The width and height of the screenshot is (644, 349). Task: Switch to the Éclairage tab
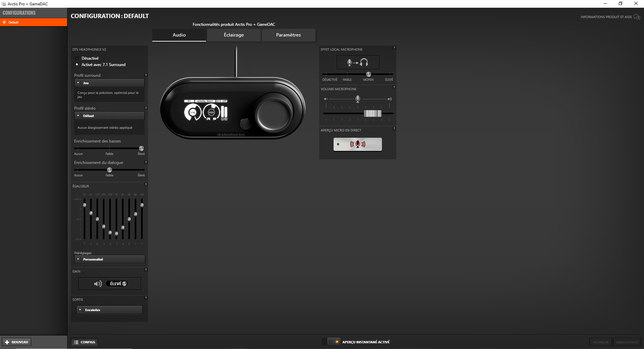click(x=234, y=35)
